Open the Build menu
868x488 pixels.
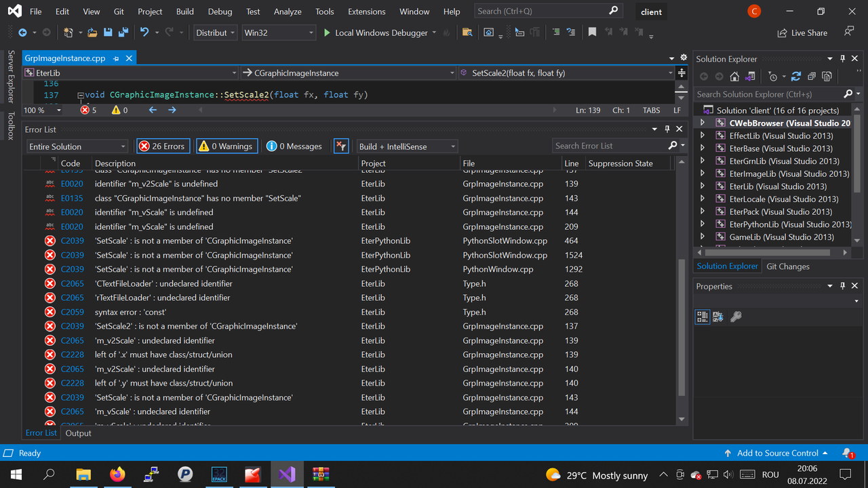184,12
